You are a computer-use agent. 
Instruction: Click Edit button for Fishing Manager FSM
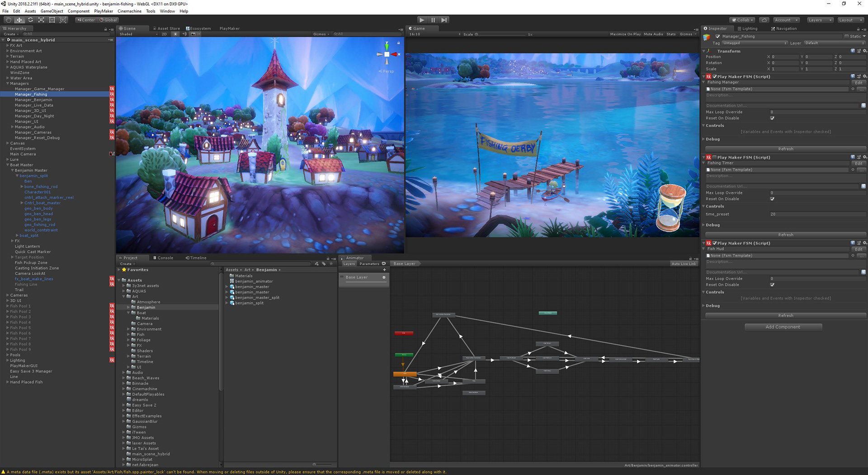point(859,83)
